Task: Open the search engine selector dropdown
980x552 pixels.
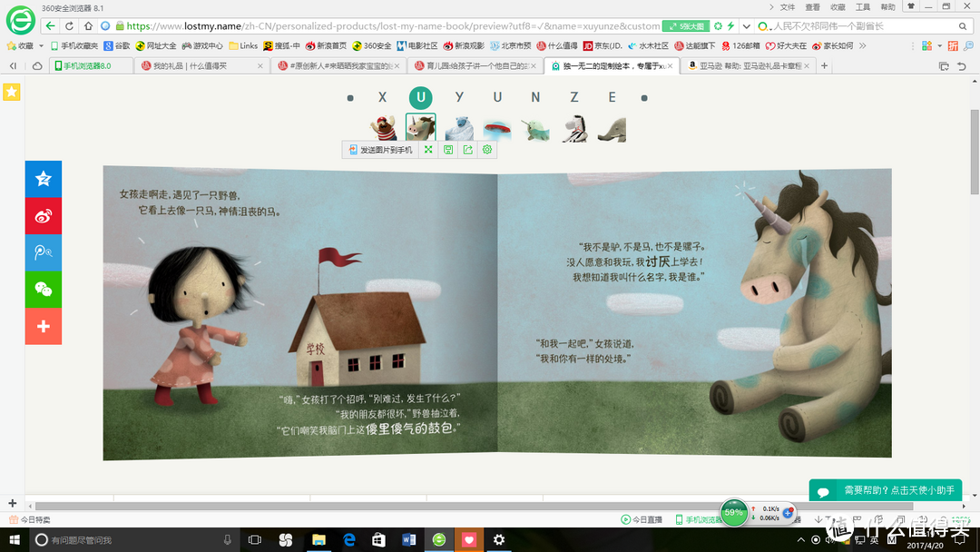Action: 762,26
